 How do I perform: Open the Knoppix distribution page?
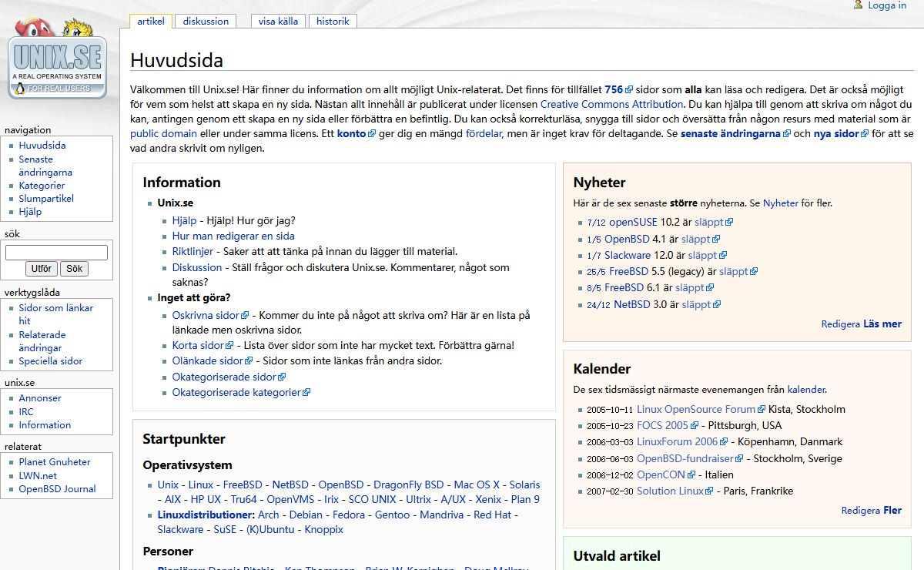324,529
